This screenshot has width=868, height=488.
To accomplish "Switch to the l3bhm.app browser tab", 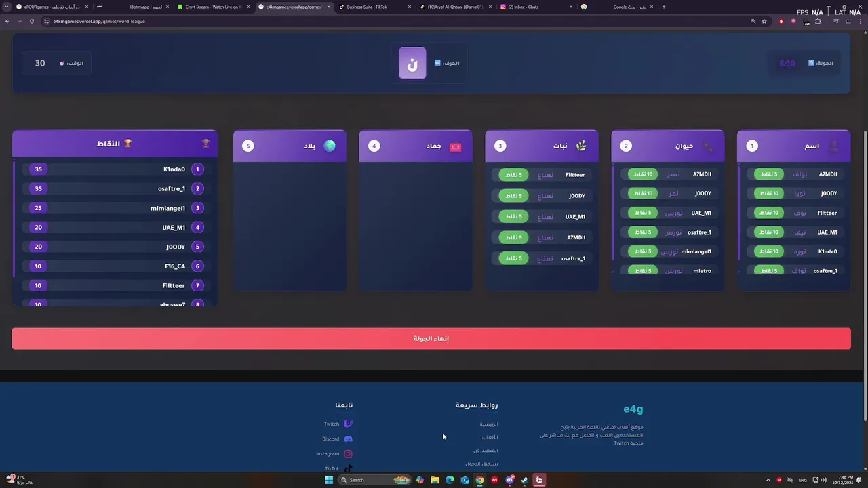I will point(131,7).
